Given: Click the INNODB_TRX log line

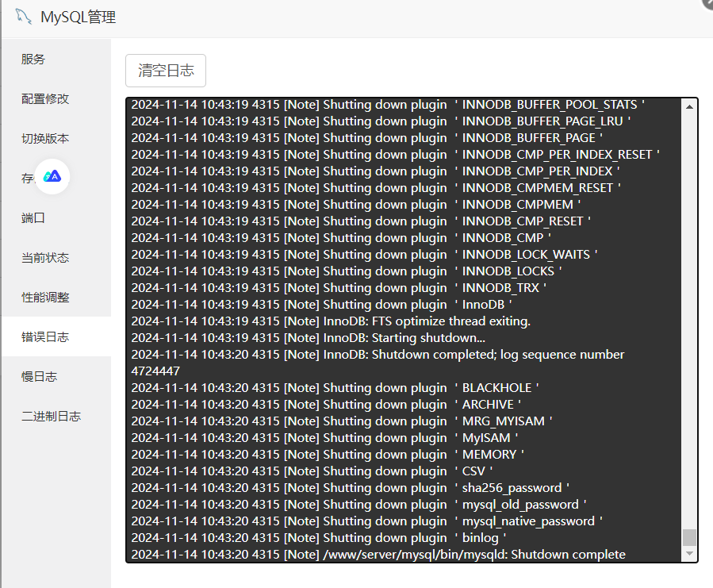Looking at the screenshot, I should (339, 287).
